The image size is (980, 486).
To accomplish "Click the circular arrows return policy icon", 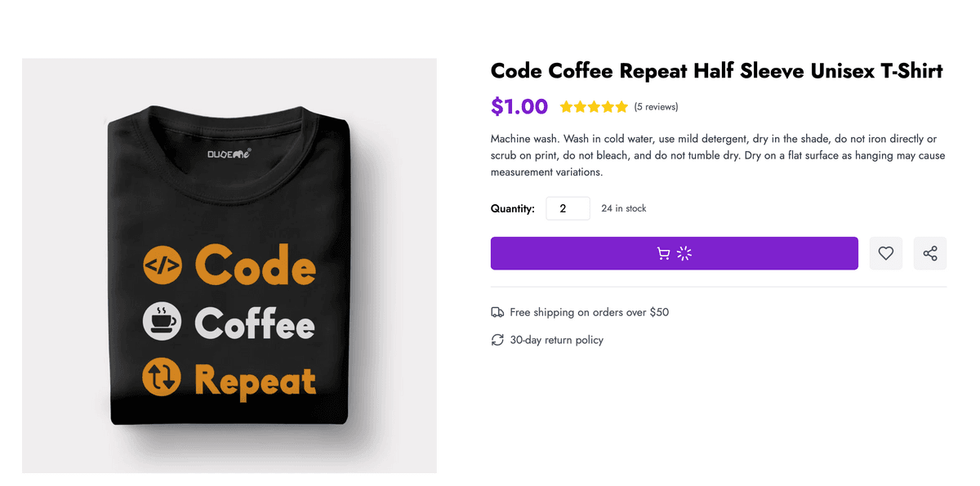I will (497, 340).
